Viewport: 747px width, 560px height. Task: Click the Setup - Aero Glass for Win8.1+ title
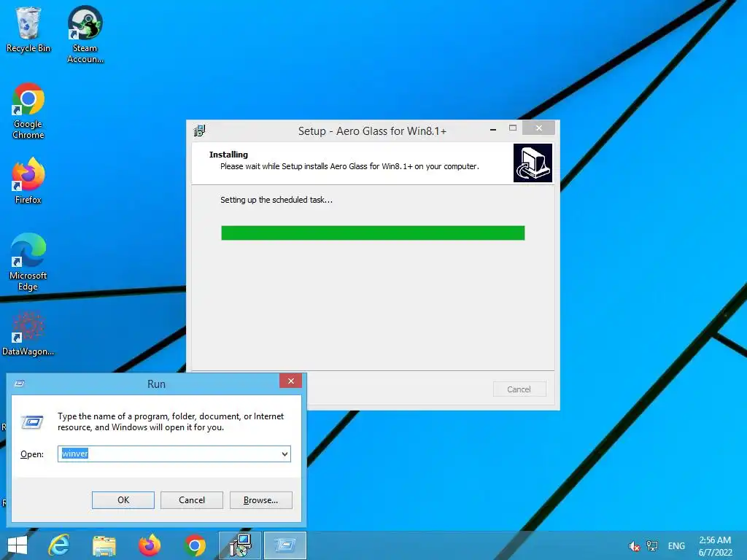[372, 131]
